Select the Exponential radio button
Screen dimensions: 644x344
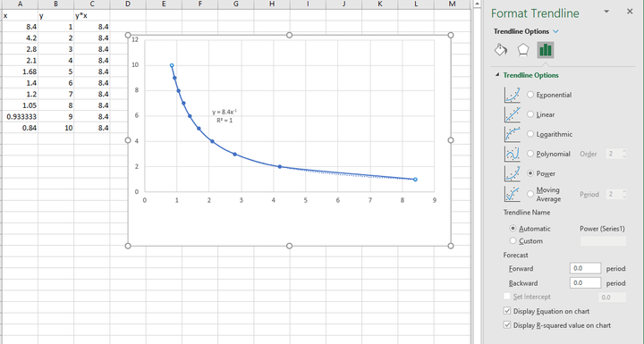(530, 95)
